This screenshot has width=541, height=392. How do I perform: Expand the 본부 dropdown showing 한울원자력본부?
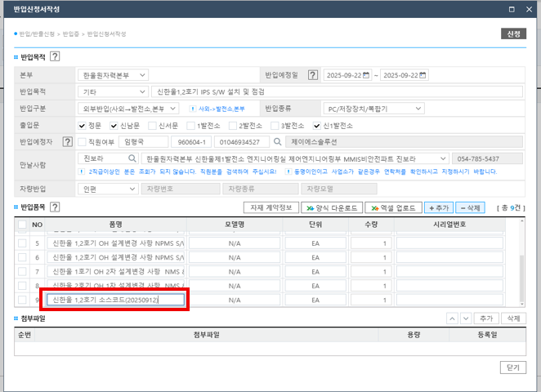click(113, 75)
